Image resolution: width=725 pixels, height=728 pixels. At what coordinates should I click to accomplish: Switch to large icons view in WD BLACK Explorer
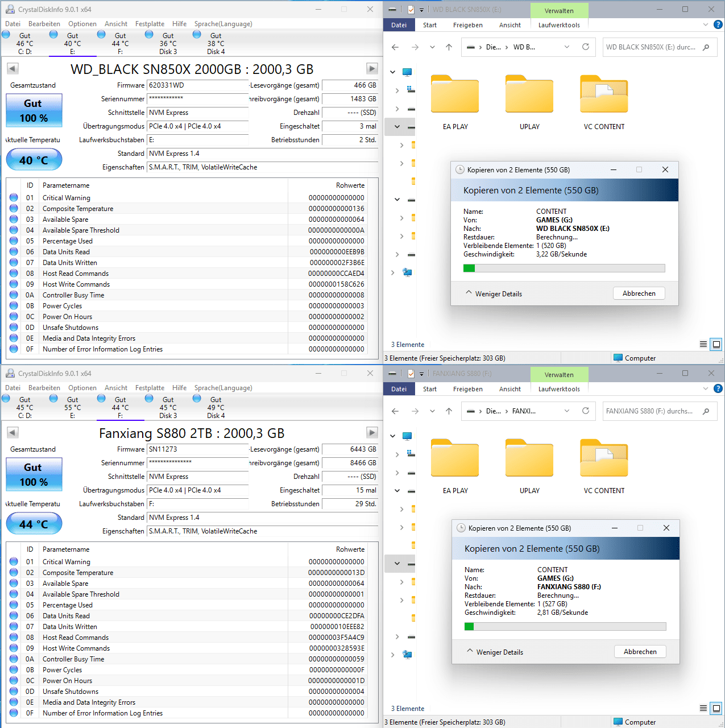tap(716, 344)
